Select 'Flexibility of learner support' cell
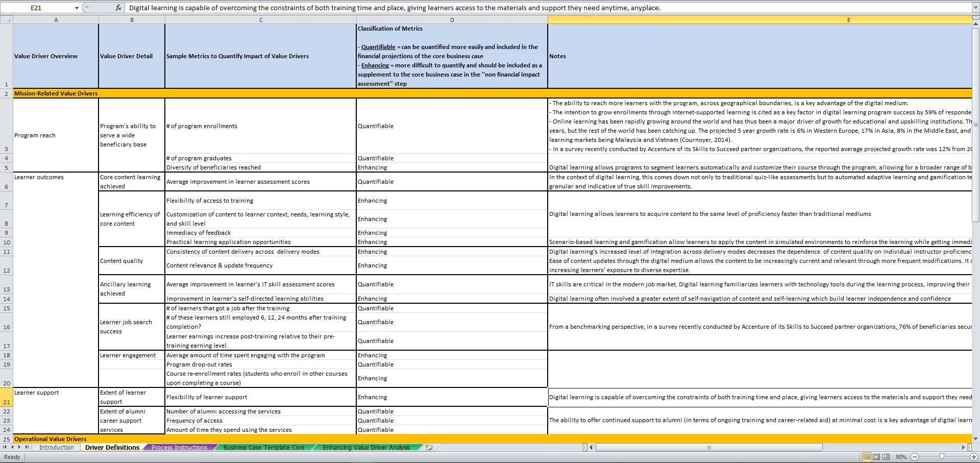 coord(261,397)
